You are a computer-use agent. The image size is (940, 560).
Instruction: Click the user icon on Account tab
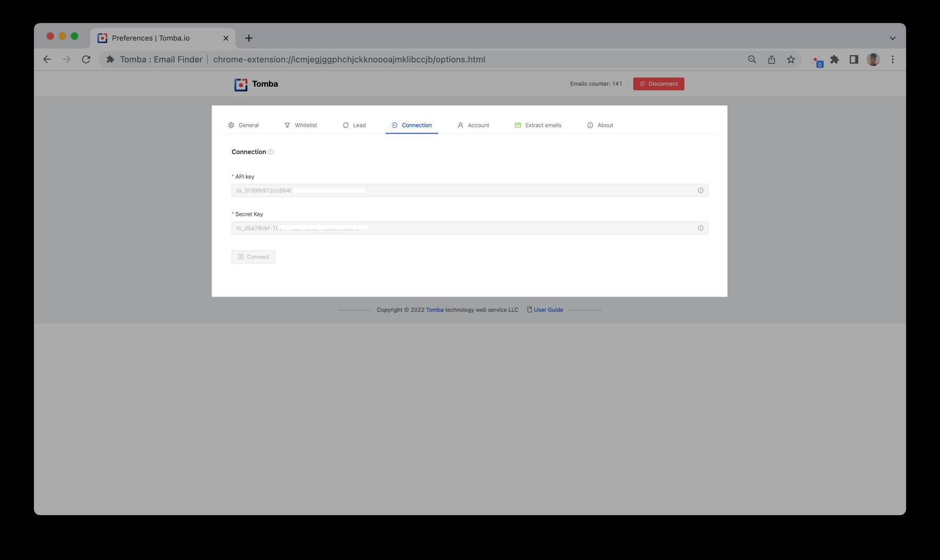pyautogui.click(x=460, y=125)
